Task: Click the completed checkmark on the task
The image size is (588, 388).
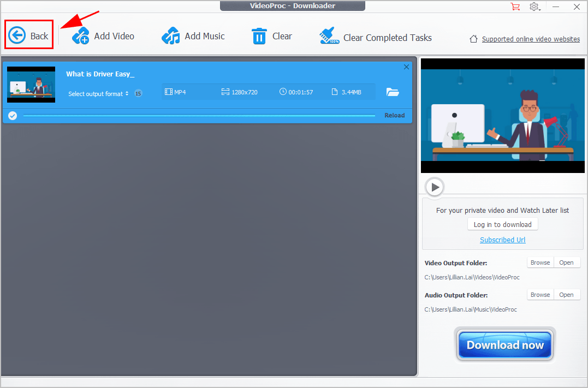Action: [13, 115]
